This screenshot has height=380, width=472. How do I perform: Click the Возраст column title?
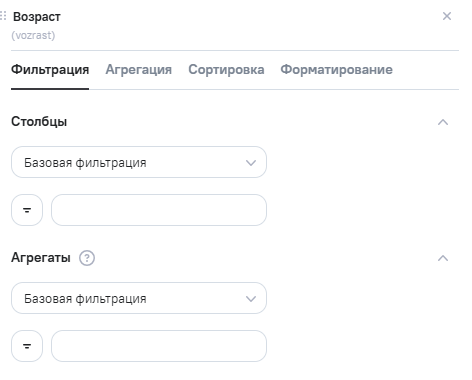(x=37, y=17)
